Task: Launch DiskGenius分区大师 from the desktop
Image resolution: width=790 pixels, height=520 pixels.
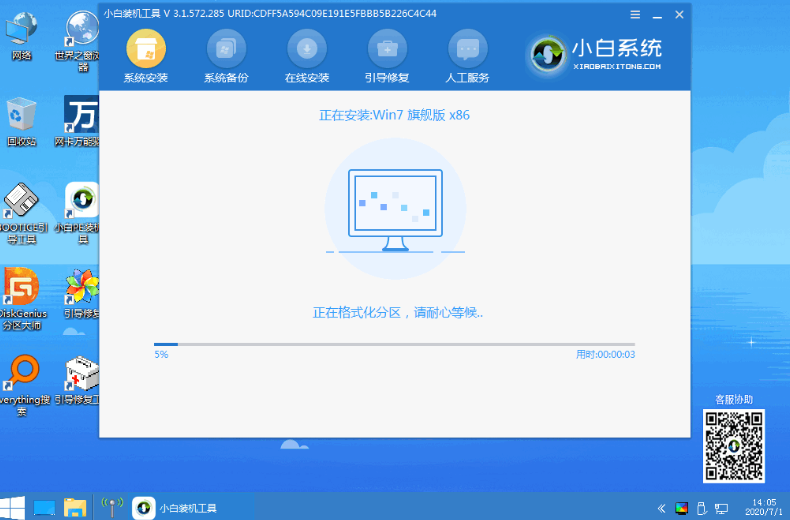Action: click(22, 299)
